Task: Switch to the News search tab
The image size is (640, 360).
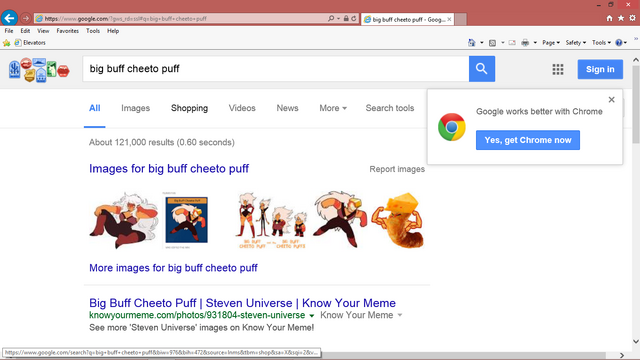Action: [287, 108]
